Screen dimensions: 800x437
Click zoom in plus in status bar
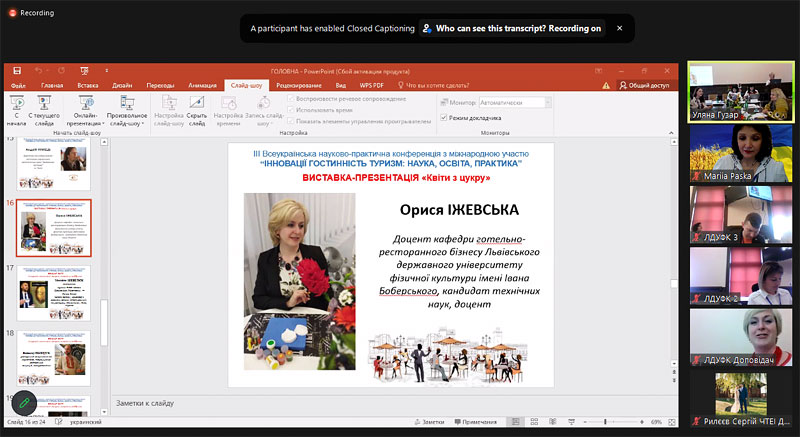tap(642, 422)
